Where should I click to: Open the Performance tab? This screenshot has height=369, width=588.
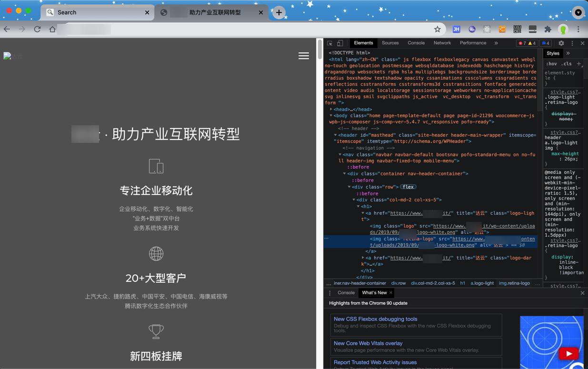(473, 43)
